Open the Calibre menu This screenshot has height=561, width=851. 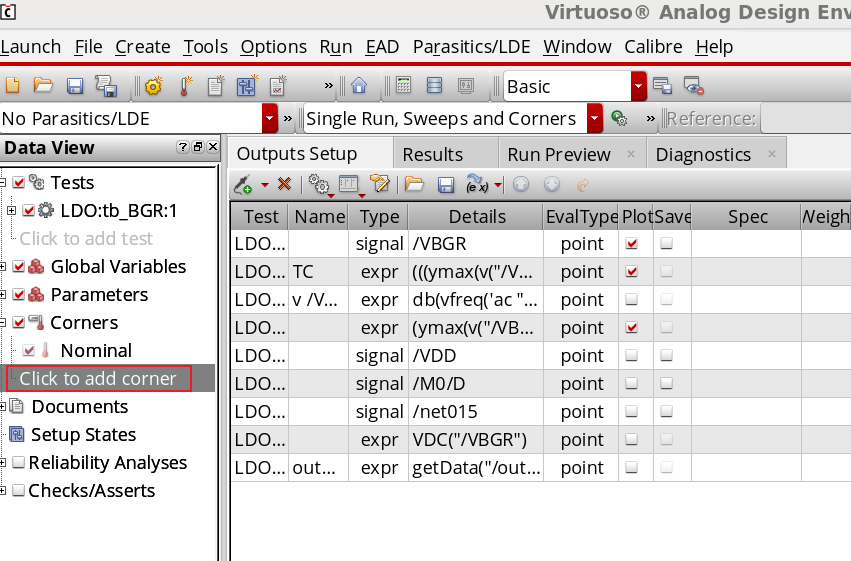[653, 47]
